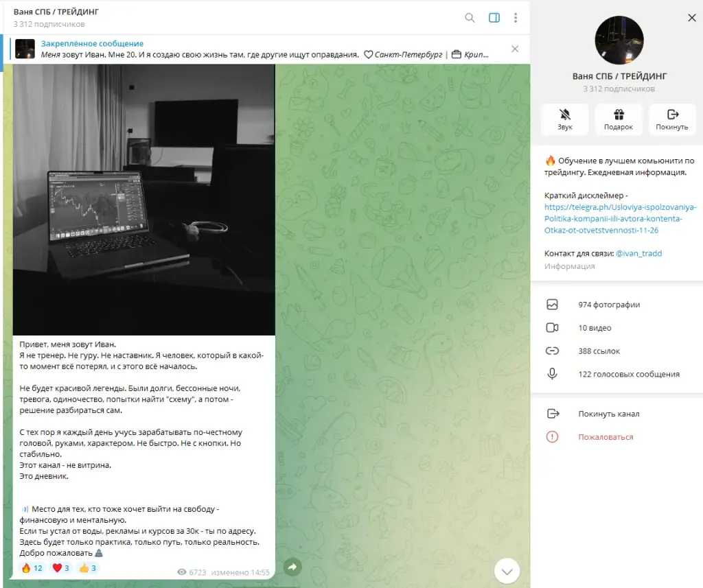The width and height of the screenshot is (703, 588).
Task: Click the forward share arrow beside post
Action: pyautogui.click(x=292, y=567)
